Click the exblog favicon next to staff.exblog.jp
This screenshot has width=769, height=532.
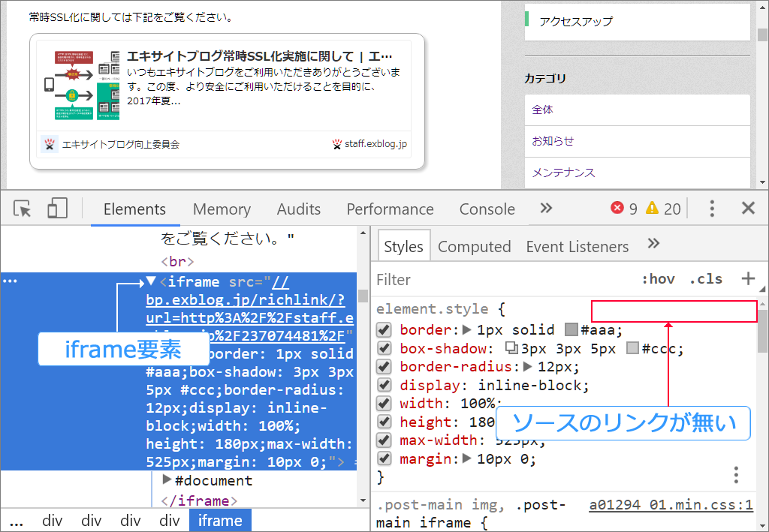[337, 144]
